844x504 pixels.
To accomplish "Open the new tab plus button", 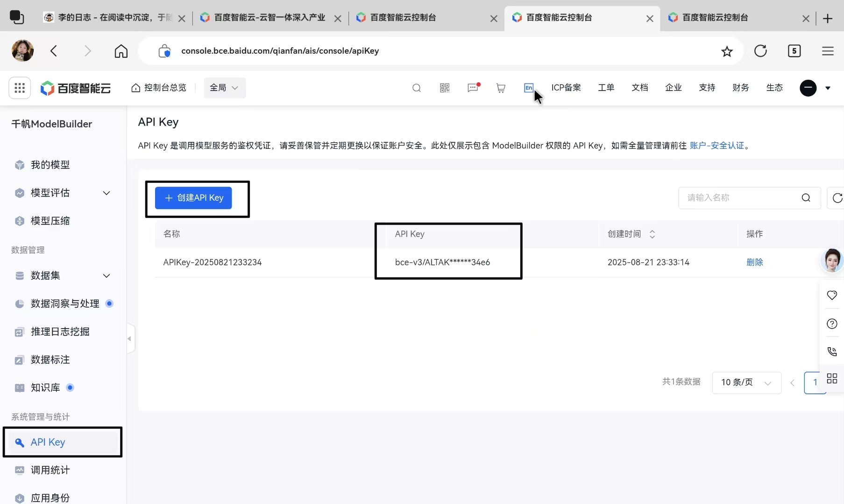I will click(x=828, y=18).
